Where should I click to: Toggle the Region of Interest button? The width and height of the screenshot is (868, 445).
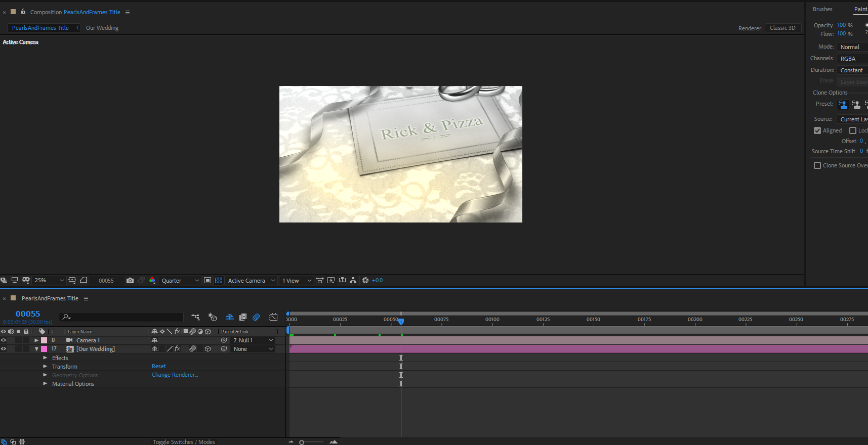coord(208,281)
